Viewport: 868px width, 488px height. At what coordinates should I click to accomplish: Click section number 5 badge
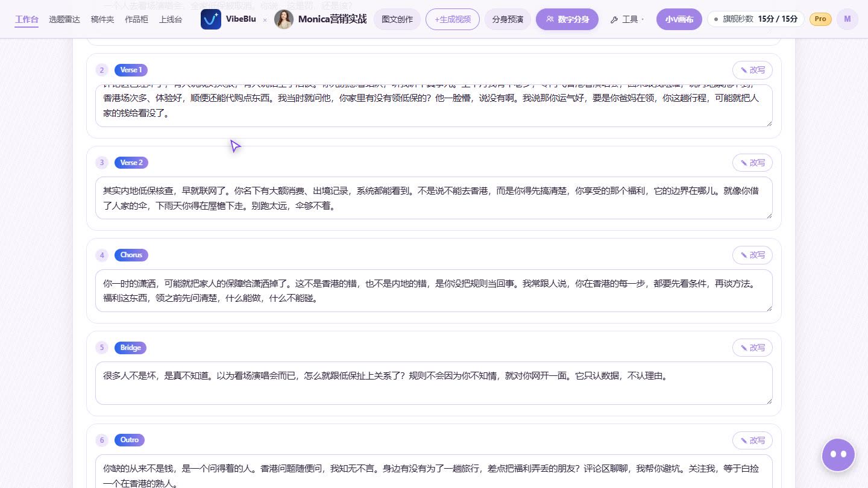[x=102, y=348]
